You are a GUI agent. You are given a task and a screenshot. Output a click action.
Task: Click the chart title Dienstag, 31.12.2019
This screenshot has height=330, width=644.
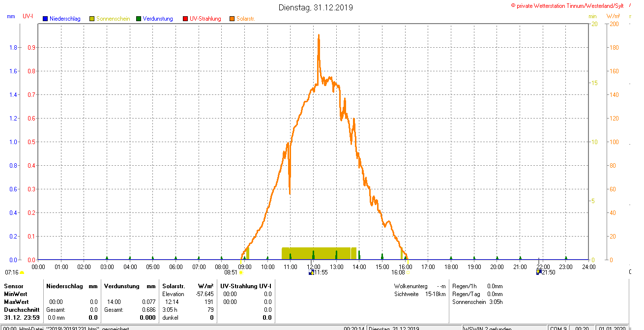coord(316,7)
